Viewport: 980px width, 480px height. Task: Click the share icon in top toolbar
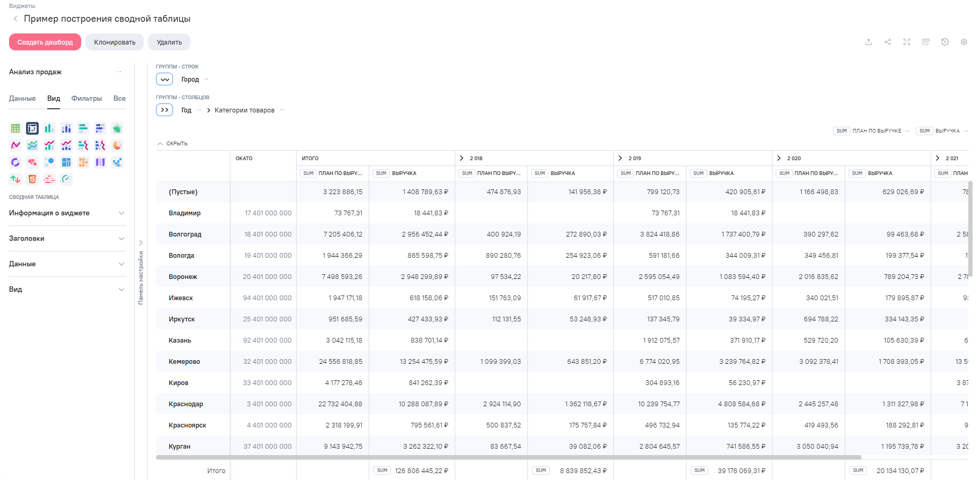click(888, 42)
